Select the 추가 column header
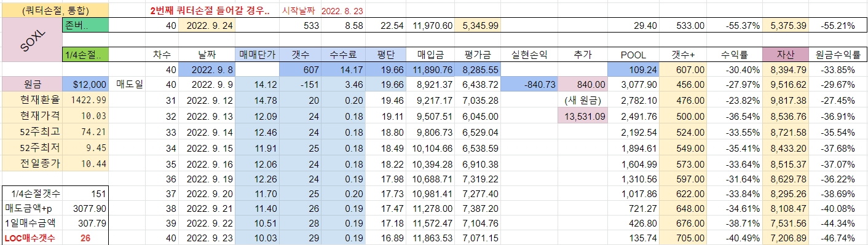 point(583,54)
